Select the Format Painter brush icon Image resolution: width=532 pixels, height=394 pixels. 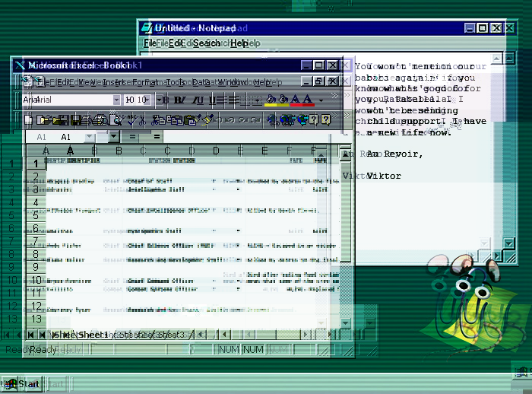click(207, 119)
